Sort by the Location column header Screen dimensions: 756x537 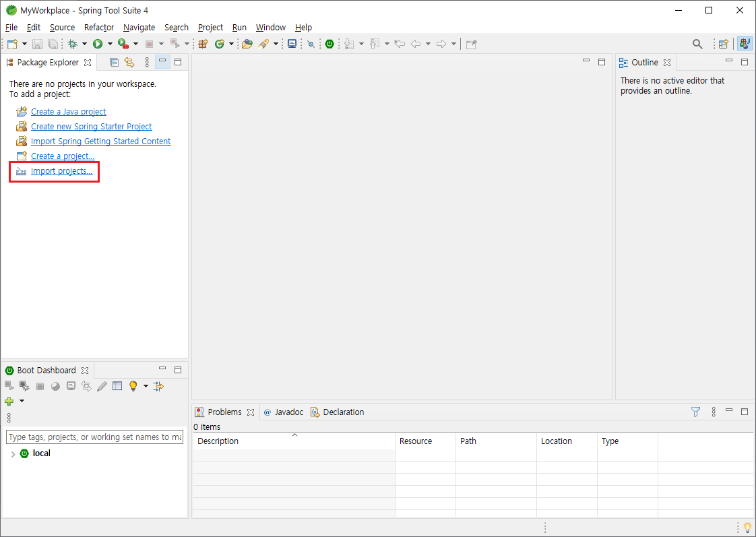coord(567,441)
